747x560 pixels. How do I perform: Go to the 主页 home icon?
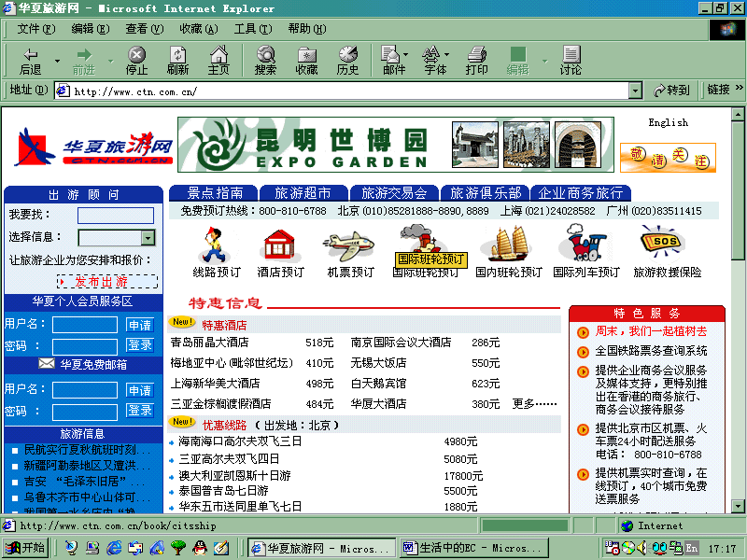[x=218, y=61]
